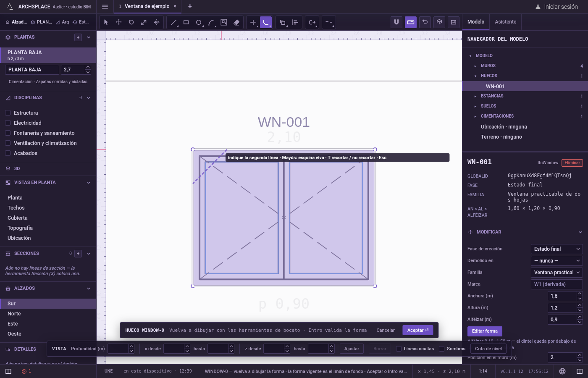This screenshot has width=588, height=378.
Task: Click the red Eliminar button
Action: (x=572, y=163)
